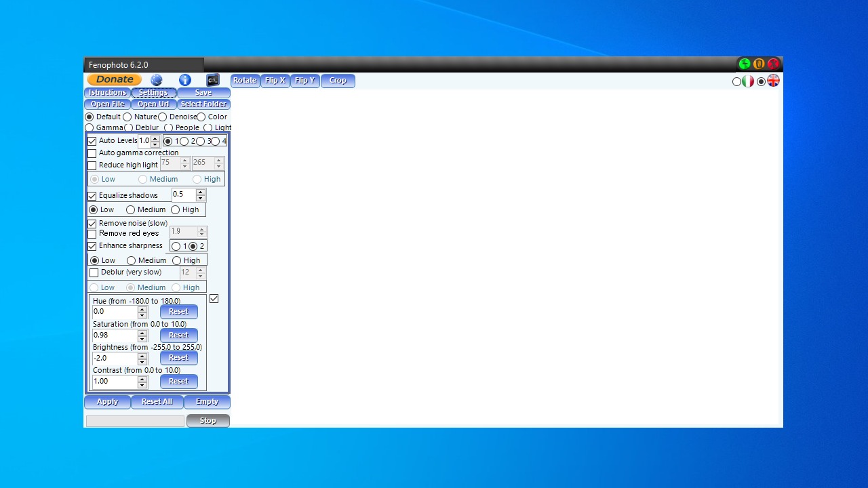868x488 pixels.
Task: Decrease the Equalize shadows value spinner
Action: pyautogui.click(x=201, y=198)
